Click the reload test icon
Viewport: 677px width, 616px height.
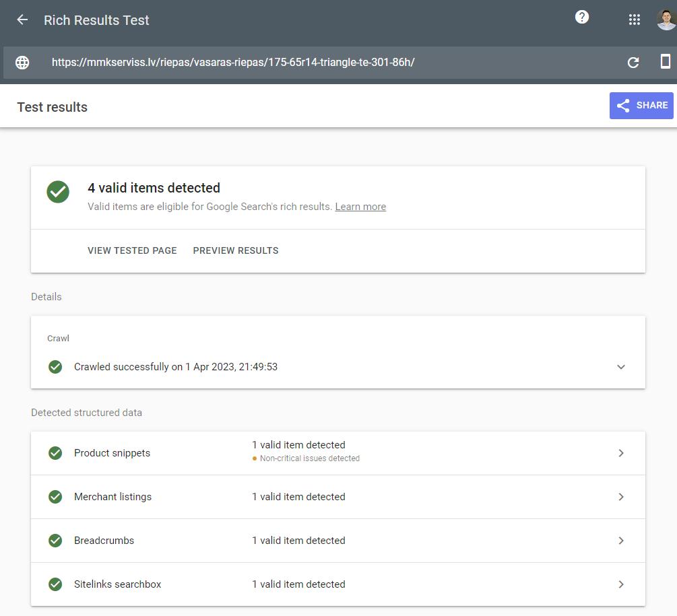pos(633,63)
